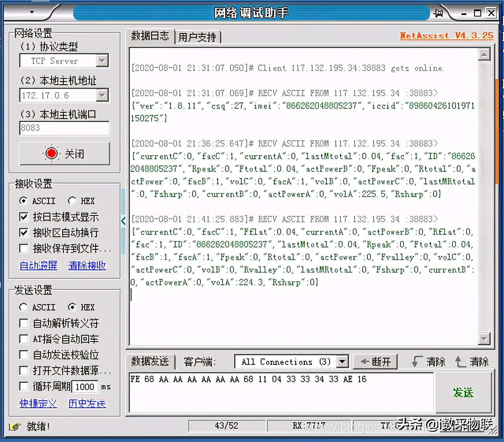The height and width of the screenshot is (442, 504).
Task: Click the 网络调试助手 window title
Action: click(251, 13)
